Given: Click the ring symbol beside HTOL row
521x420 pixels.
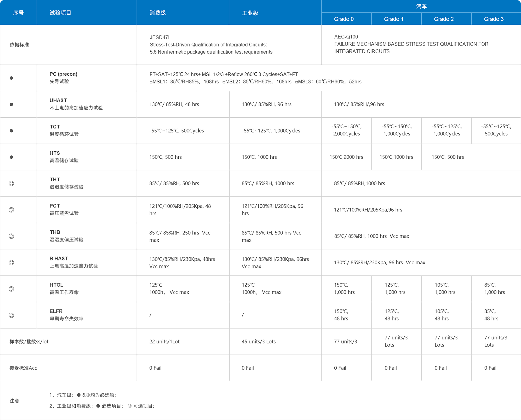Looking at the screenshot, I should pos(11,289).
